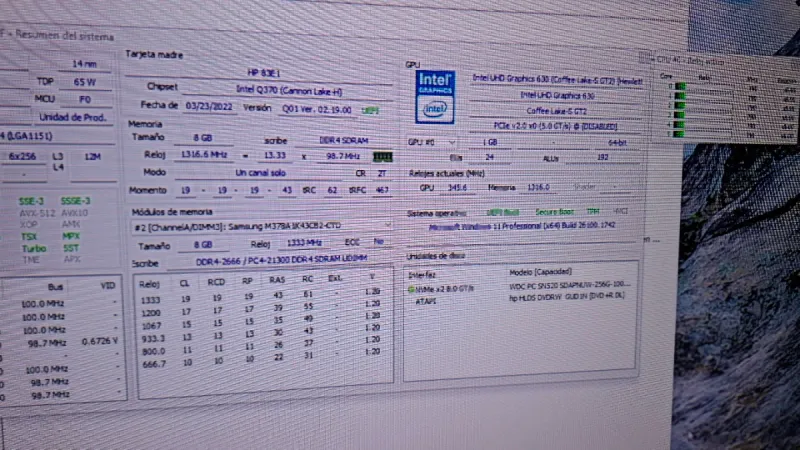Click the GPU memory size "1 GB"

point(490,142)
